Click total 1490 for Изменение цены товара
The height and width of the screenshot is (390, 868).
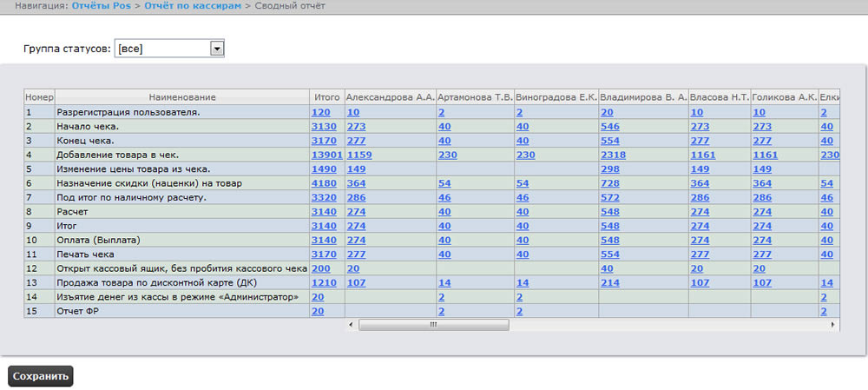[324, 169]
